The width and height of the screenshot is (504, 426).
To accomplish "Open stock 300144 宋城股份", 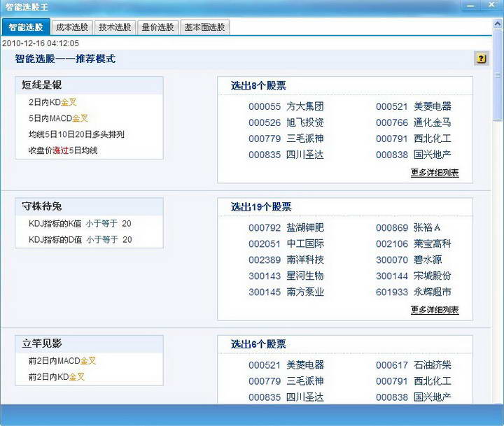I will point(413,276).
